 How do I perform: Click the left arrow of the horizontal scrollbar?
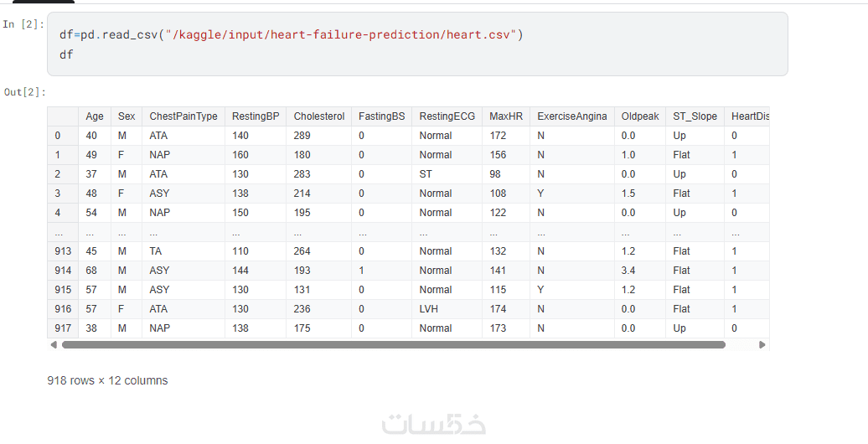(54, 345)
